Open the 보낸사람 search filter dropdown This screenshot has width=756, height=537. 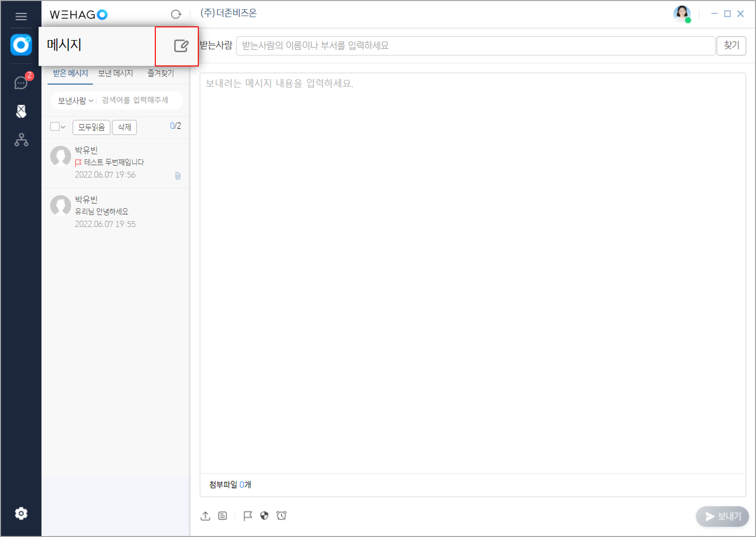[x=73, y=100]
